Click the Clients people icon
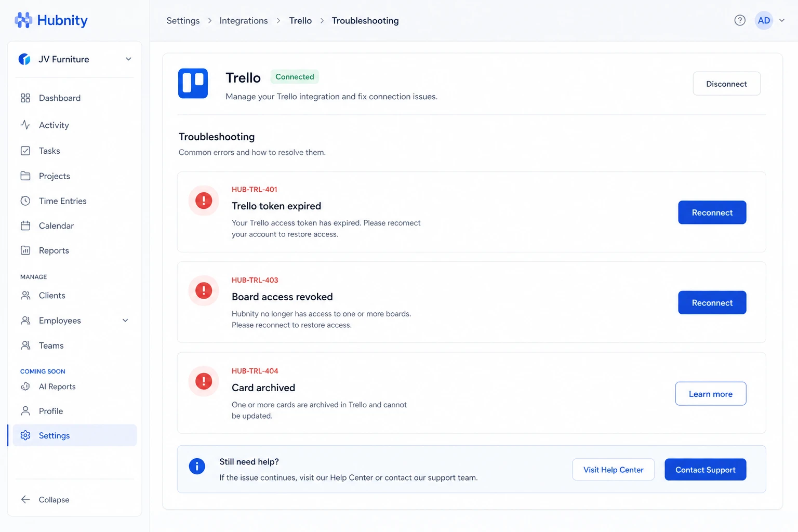The image size is (798, 532). pos(25,296)
